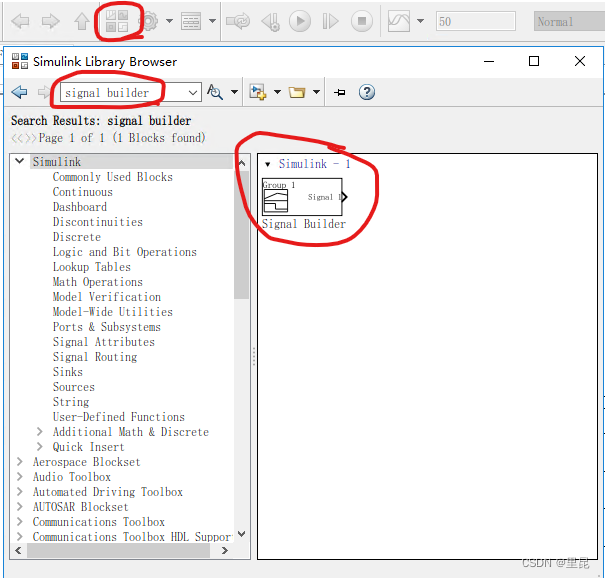Go forward in Library Browser
This screenshot has width=605, height=578.
pos(44,92)
